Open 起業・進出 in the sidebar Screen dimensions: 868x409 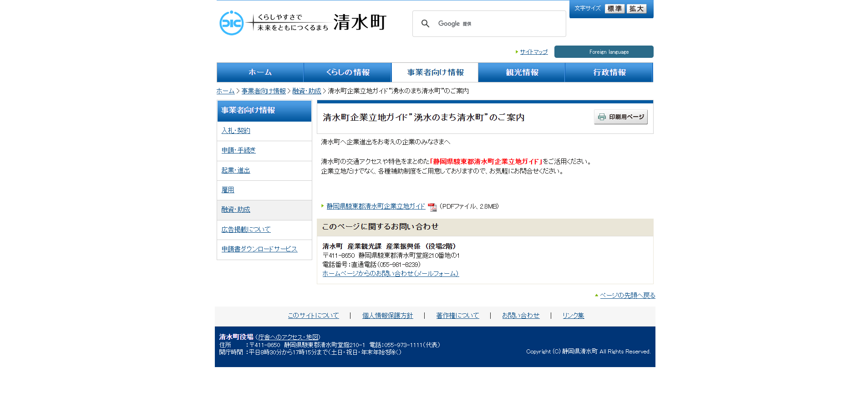tap(236, 170)
